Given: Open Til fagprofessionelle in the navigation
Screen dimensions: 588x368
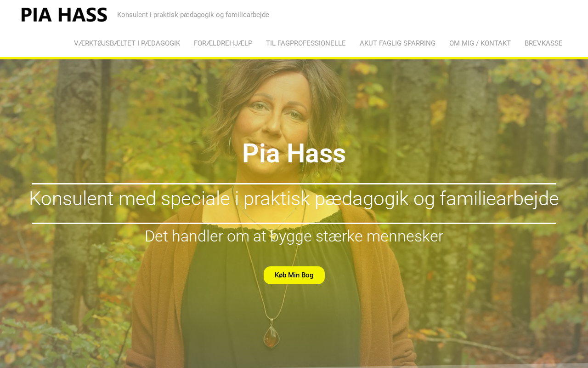Looking at the screenshot, I should (305, 43).
